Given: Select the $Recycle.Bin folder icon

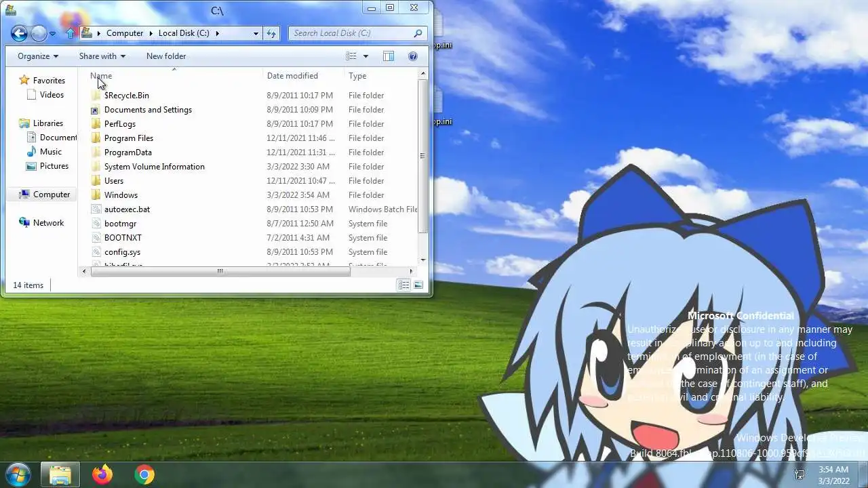Looking at the screenshot, I should pos(96,96).
